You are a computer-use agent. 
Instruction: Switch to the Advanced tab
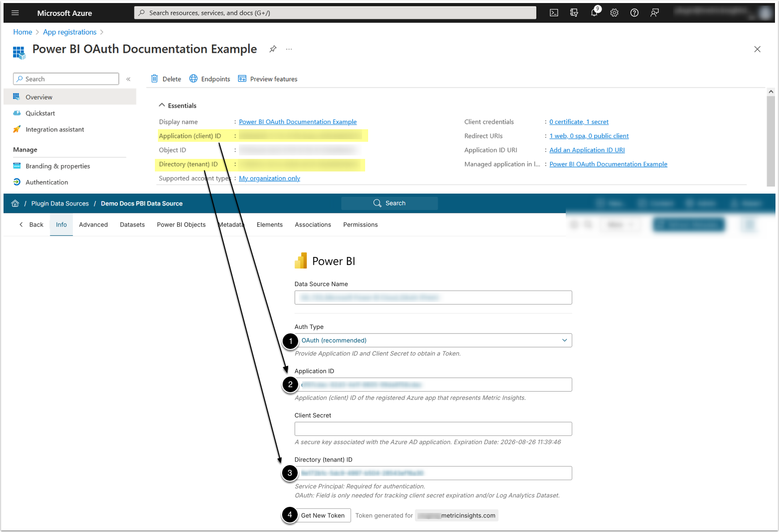[x=94, y=225]
